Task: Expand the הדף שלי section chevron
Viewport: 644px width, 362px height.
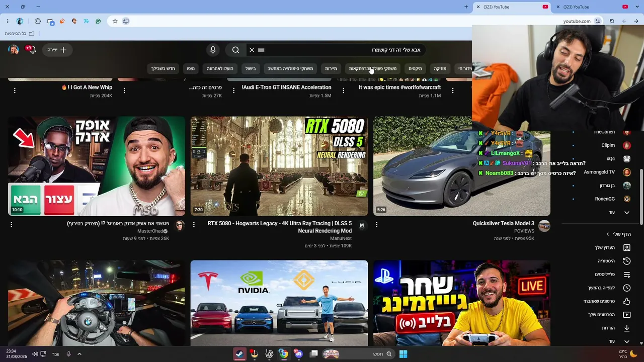Action: 608,234
